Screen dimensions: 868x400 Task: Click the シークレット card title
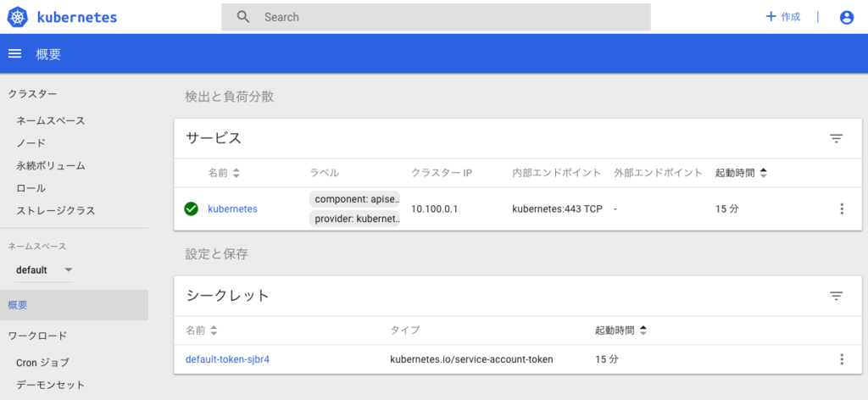(227, 296)
